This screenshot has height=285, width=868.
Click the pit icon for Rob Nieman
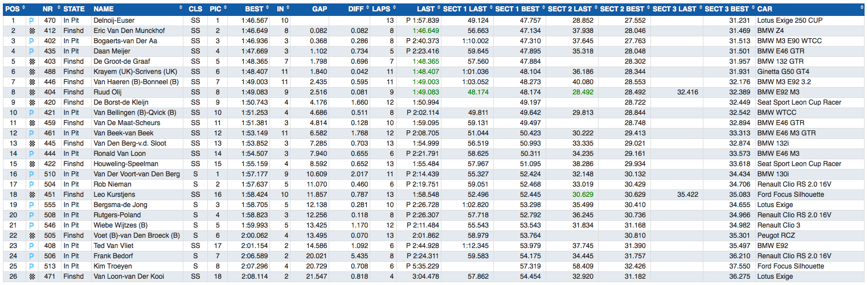pyautogui.click(x=32, y=184)
